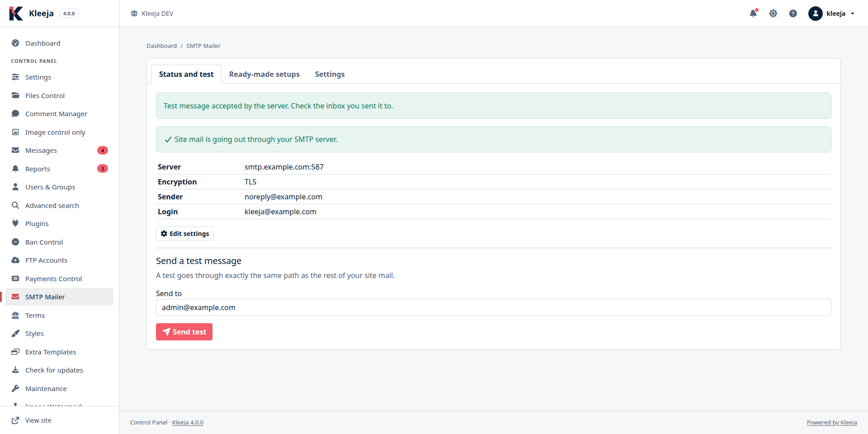Click the smtp.example.com:587 server value
868x434 pixels.
tap(284, 167)
